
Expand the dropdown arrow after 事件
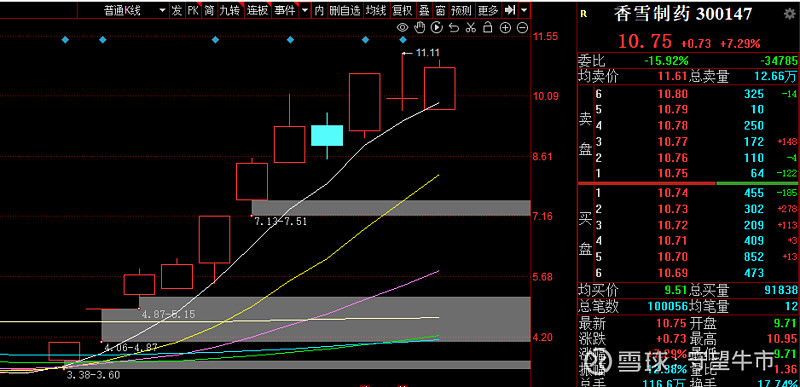pos(305,10)
